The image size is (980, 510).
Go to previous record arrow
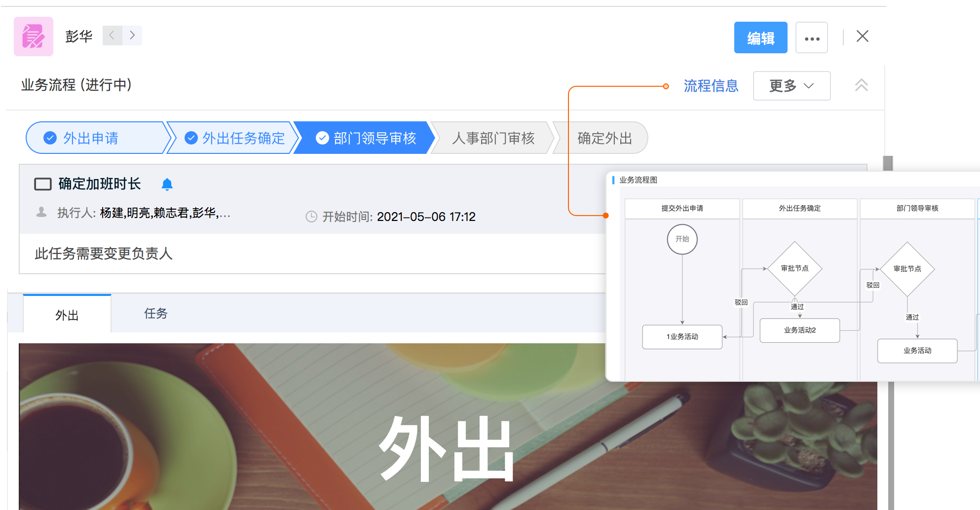click(x=112, y=36)
